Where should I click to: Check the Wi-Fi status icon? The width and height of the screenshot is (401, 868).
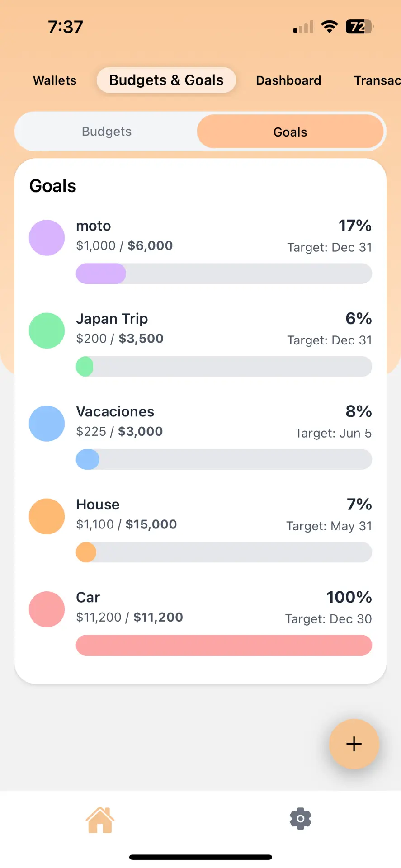[x=330, y=27]
